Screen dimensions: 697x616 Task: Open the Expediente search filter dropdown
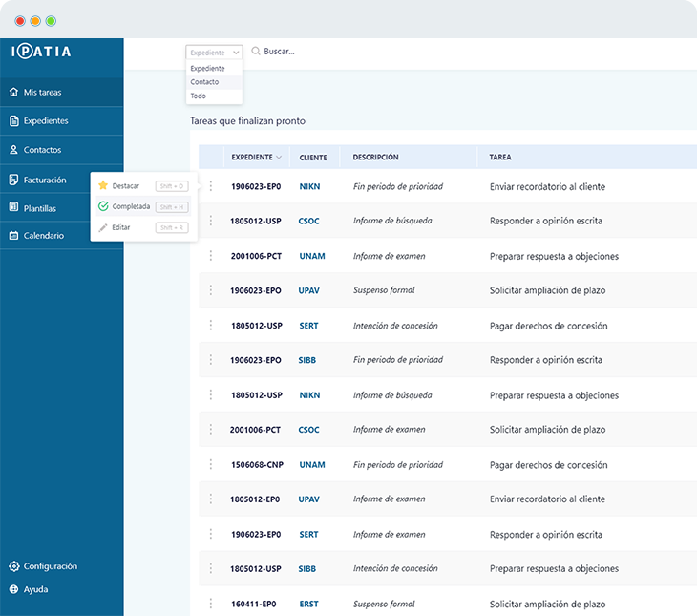pos(214,53)
